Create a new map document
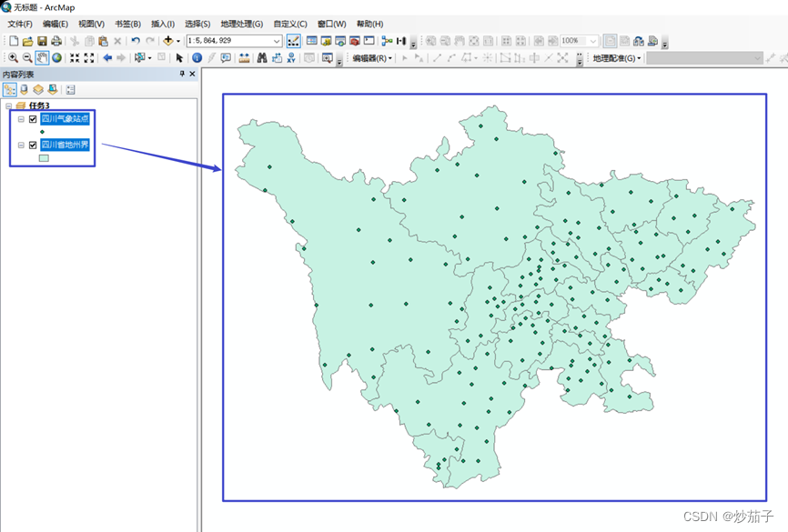 coord(14,41)
